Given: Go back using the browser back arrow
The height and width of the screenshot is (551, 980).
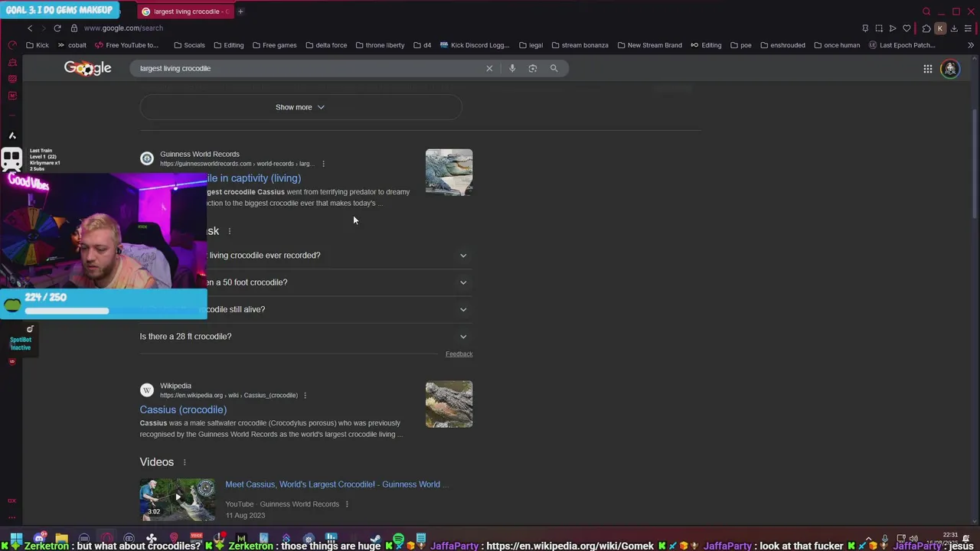Looking at the screenshot, I should coord(30,28).
